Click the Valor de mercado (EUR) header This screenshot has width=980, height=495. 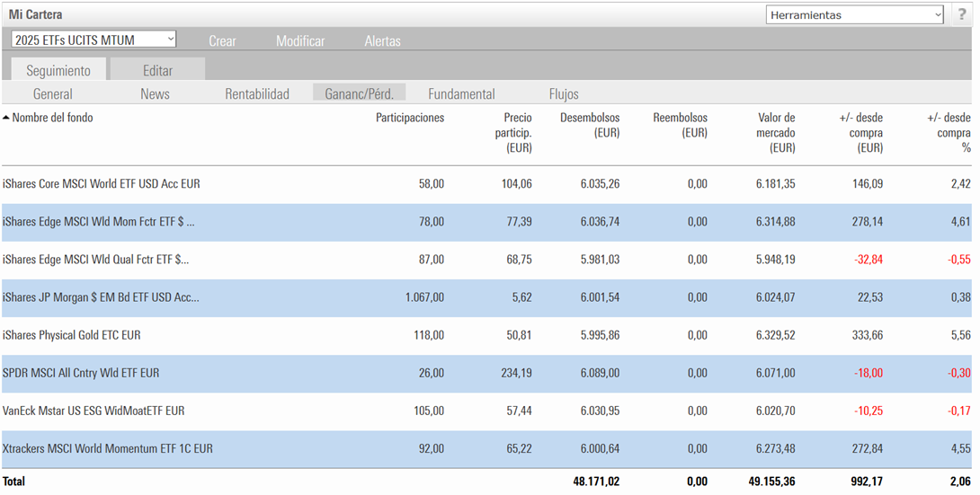776,132
